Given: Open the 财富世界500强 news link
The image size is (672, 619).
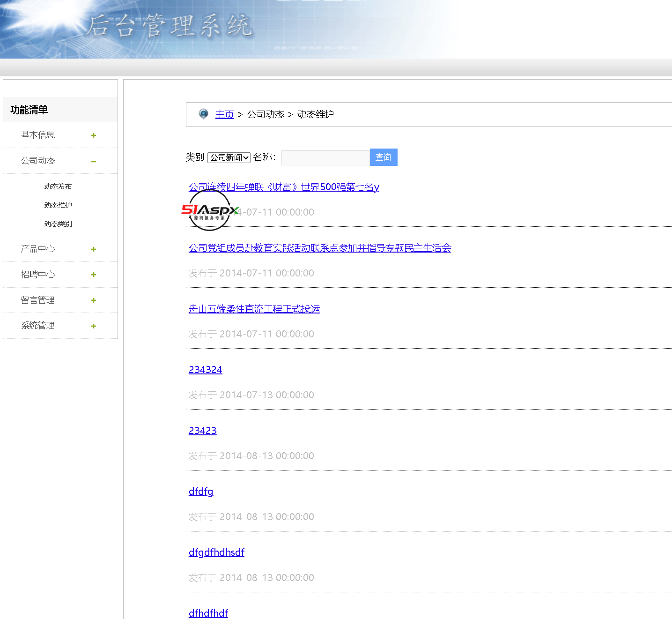Looking at the screenshot, I should click(x=284, y=187).
